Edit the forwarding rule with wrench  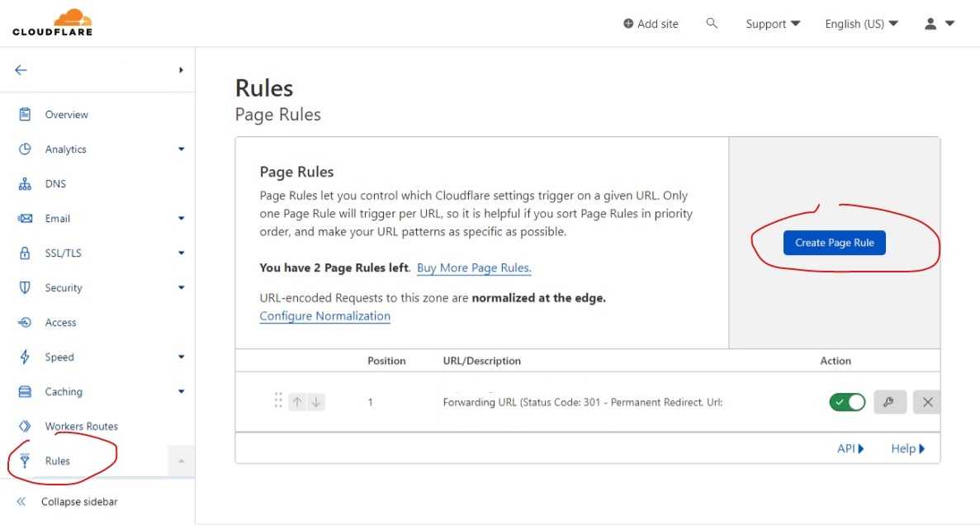(889, 402)
